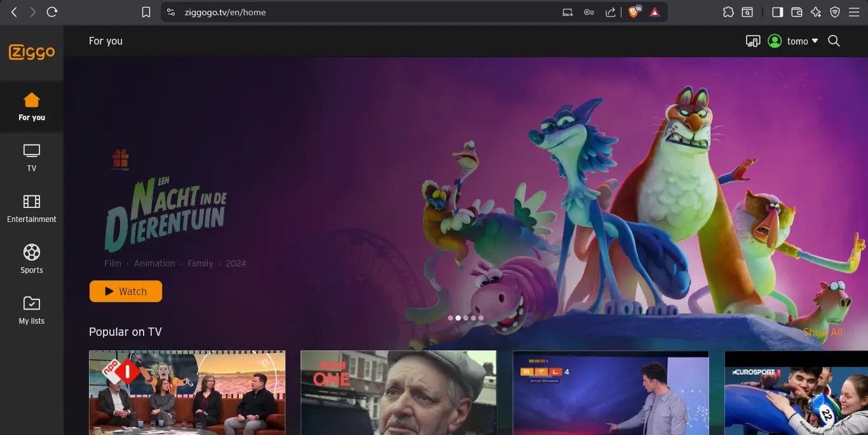The width and height of the screenshot is (868, 435).
Task: Select the fourth carousel indicator dot
Action: pos(473,318)
